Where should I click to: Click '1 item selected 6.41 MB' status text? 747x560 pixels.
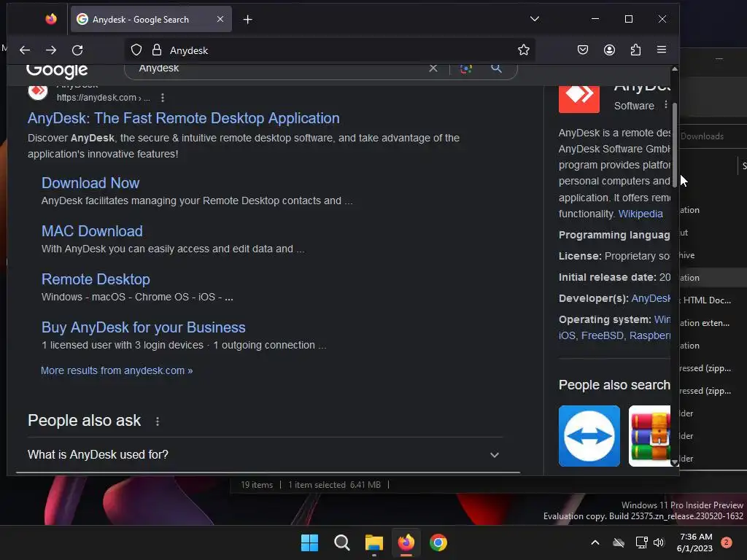tap(334, 485)
